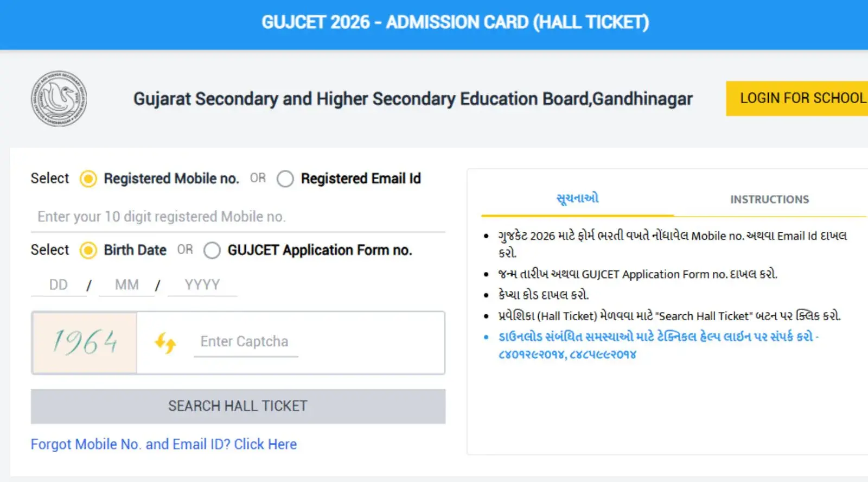Screen dimensions: 868x482
Task: Click the YYYY year input field
Action: click(x=202, y=285)
